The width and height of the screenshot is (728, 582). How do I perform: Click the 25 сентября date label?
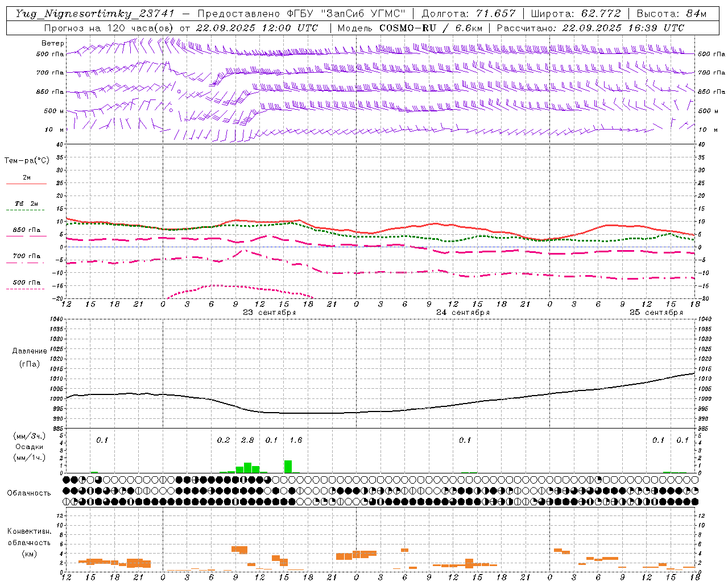(x=656, y=313)
